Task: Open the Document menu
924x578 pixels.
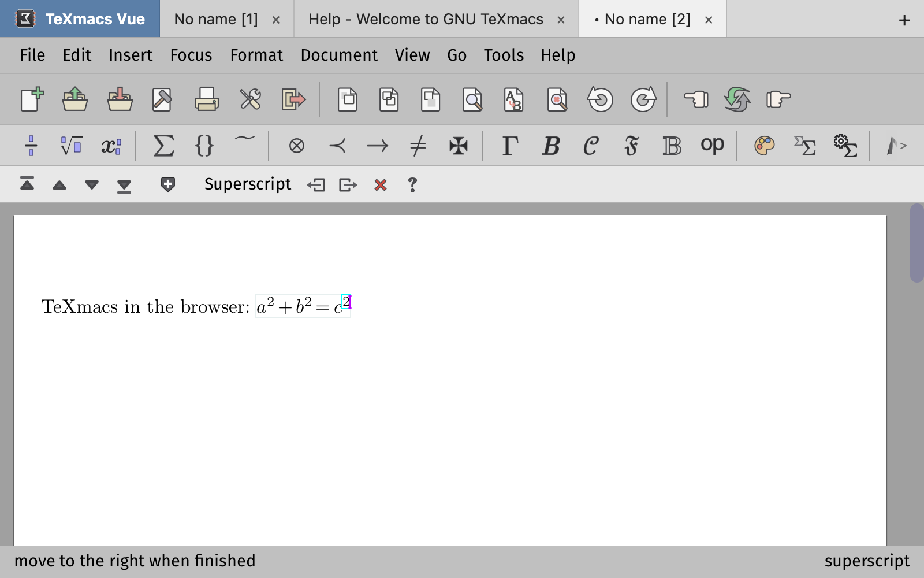Action: (x=339, y=55)
